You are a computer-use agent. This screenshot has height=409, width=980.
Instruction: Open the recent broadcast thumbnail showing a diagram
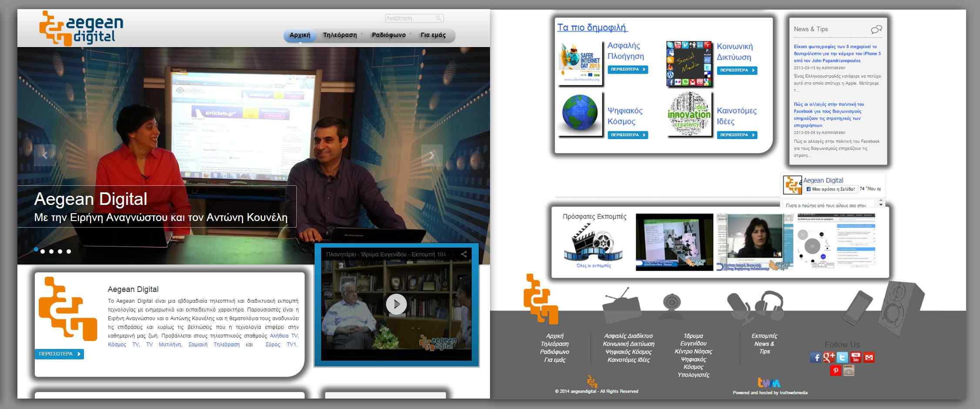[836, 241]
